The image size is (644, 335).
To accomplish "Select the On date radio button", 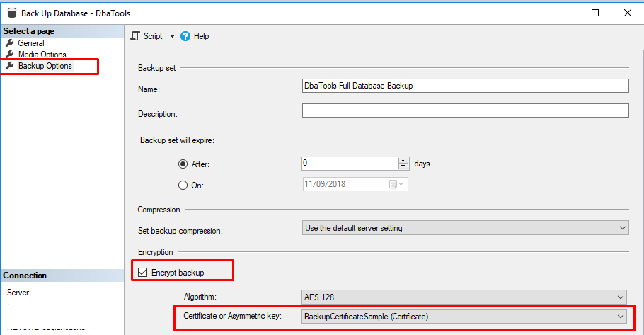I will click(x=183, y=184).
